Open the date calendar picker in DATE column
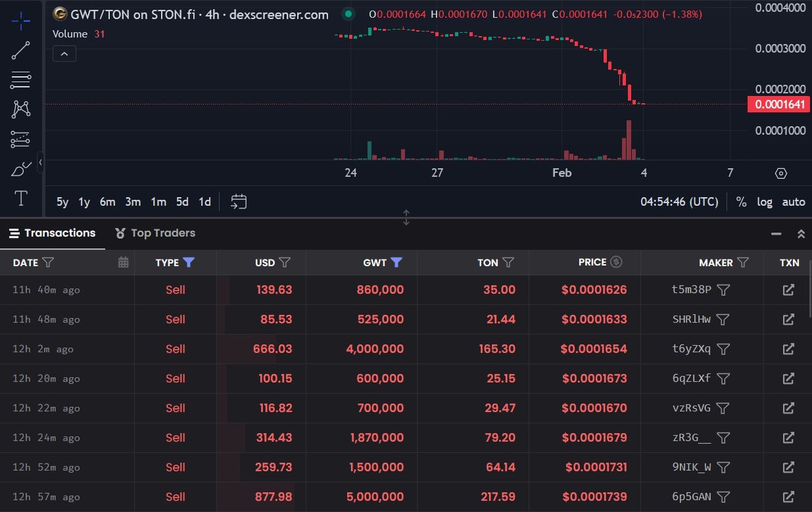The image size is (812, 512). 123,262
